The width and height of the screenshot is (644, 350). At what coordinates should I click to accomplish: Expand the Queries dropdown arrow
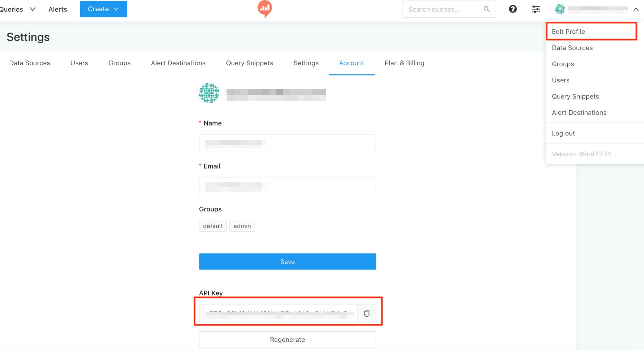[33, 9]
